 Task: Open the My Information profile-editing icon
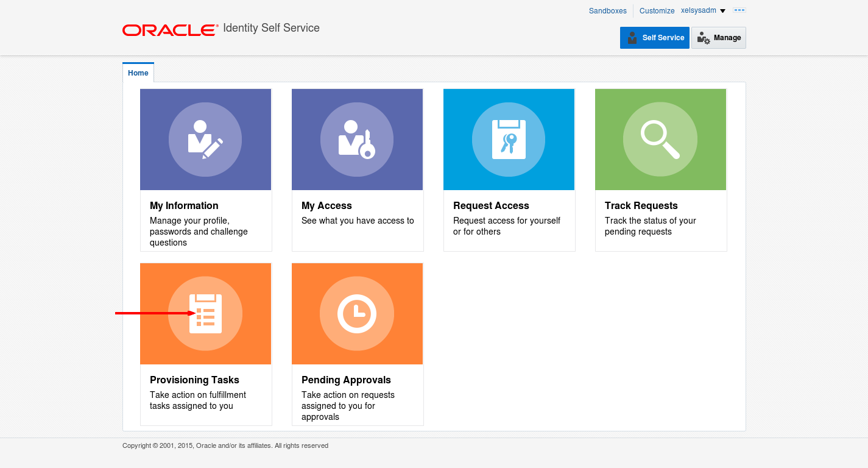click(x=205, y=139)
